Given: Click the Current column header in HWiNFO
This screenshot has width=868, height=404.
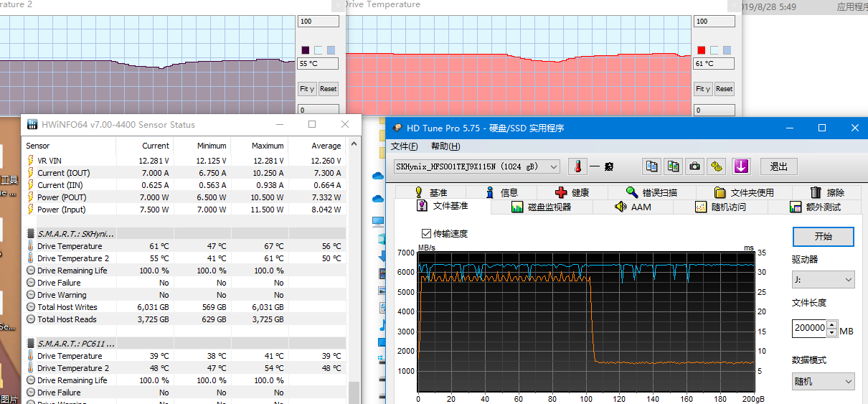Looking at the screenshot, I should click(x=144, y=146).
